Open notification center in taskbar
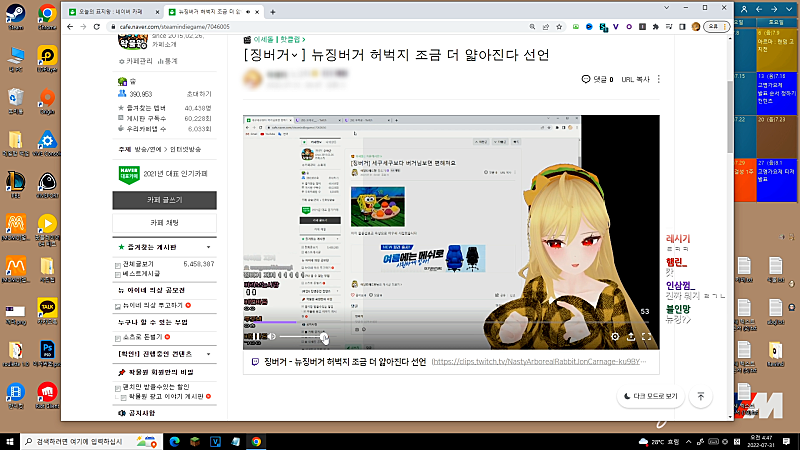 787,441
